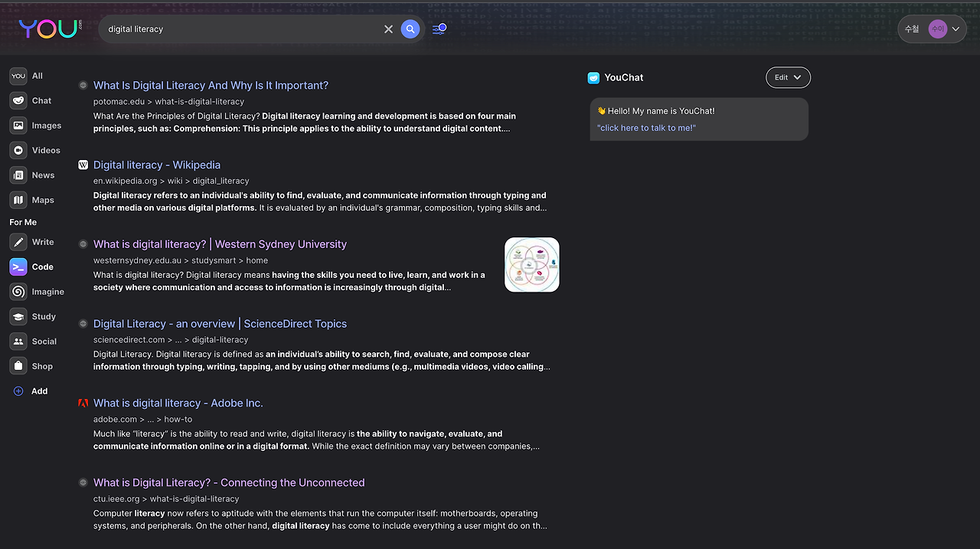Image resolution: width=980 pixels, height=549 pixels.
Task: Open the Digital literacy - Wikipedia result
Action: click(157, 165)
